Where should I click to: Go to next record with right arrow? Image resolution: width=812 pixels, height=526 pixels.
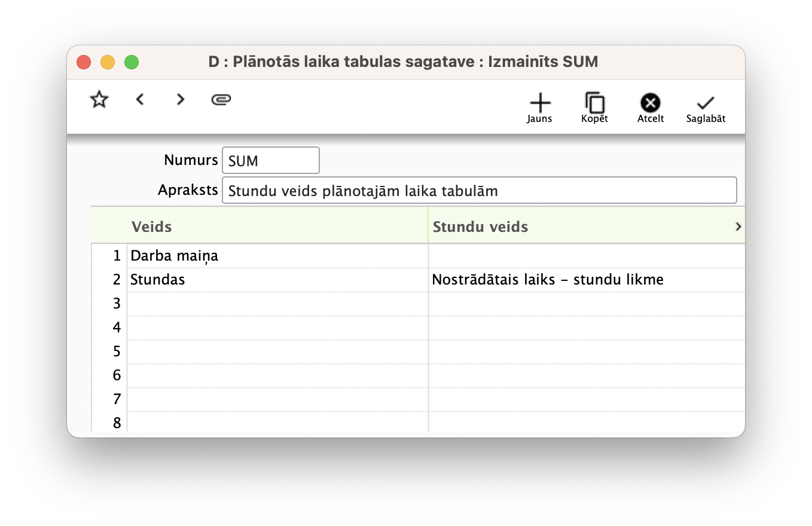tap(180, 99)
